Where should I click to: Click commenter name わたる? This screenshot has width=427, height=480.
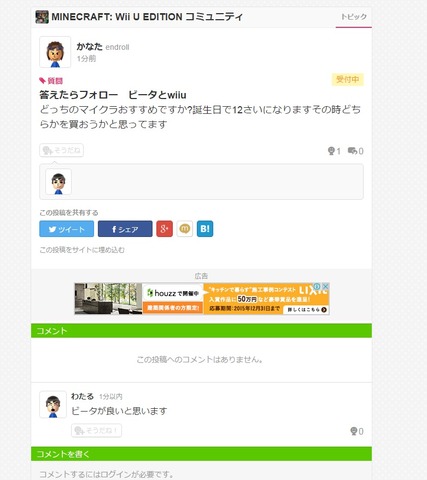pyautogui.click(x=82, y=396)
